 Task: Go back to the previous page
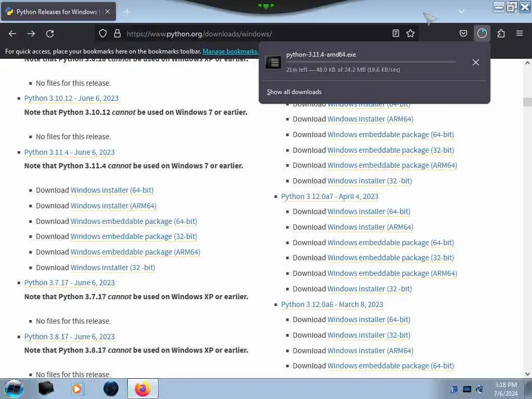tap(12, 34)
